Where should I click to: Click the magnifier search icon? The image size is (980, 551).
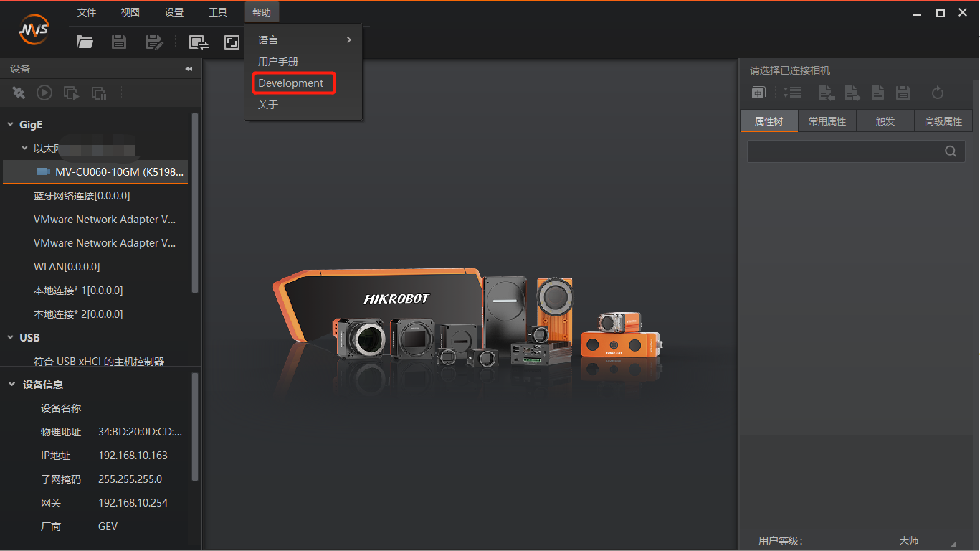(951, 151)
